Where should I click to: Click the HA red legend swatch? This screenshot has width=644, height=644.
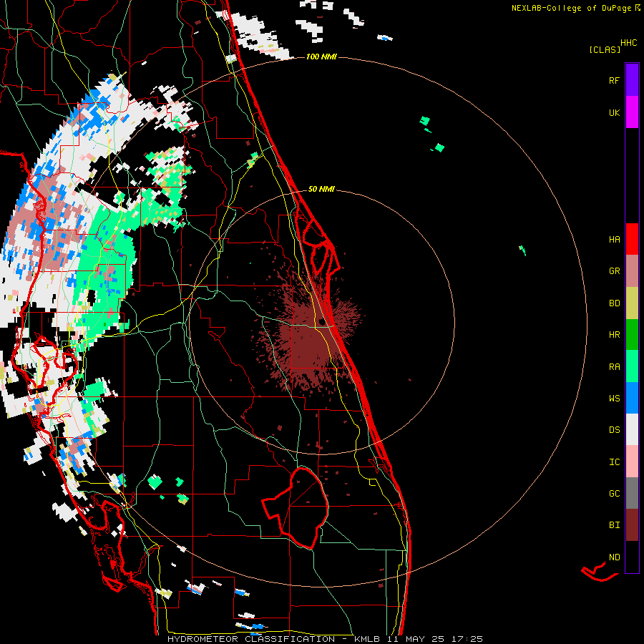632,239
